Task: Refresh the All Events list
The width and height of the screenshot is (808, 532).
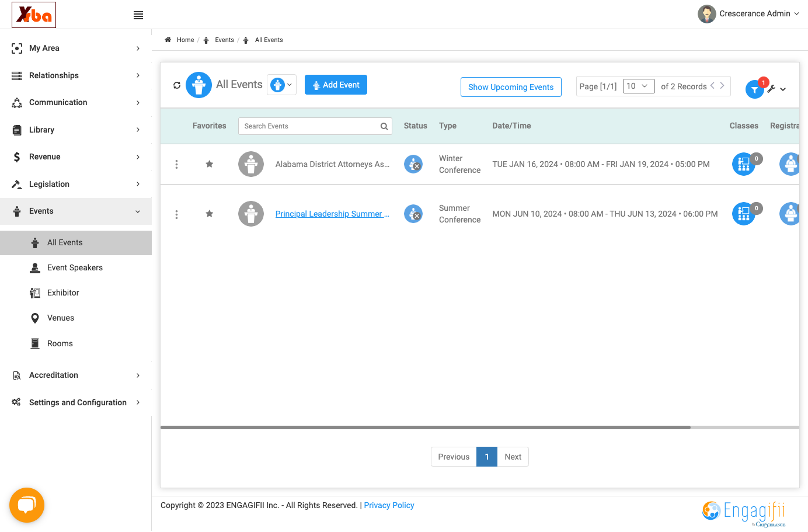Action: (x=177, y=85)
